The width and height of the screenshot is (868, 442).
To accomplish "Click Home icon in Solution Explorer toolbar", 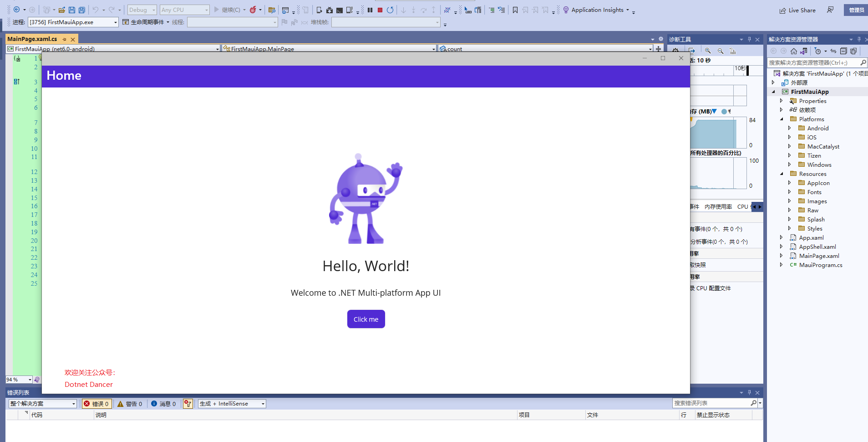I will tap(794, 51).
